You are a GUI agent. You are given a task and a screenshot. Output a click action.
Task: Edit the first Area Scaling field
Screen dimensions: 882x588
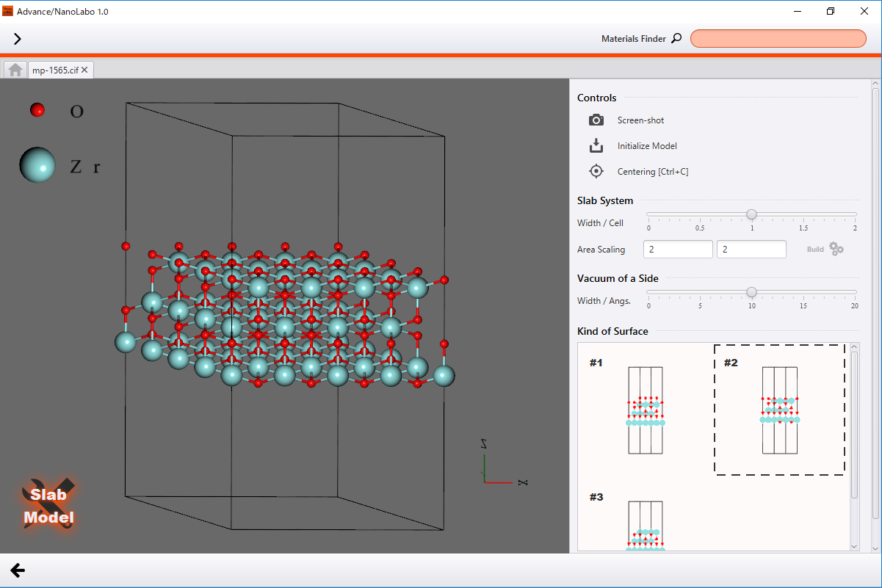coord(678,250)
